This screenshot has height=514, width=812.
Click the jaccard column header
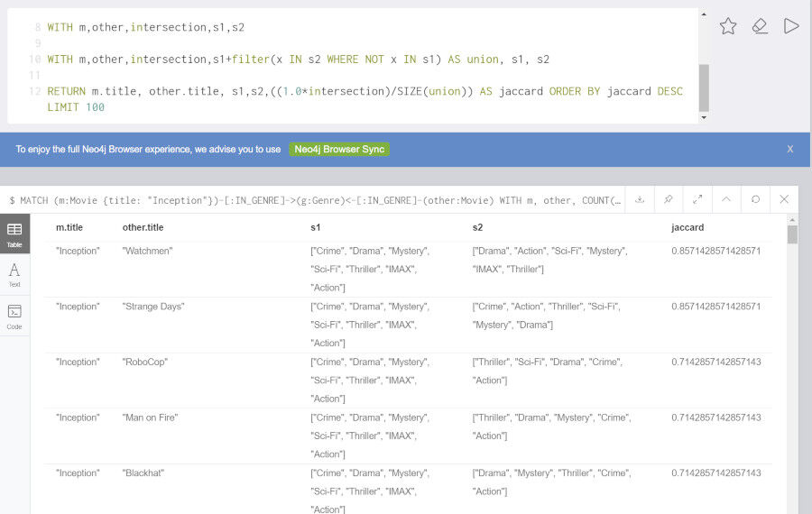(x=687, y=227)
